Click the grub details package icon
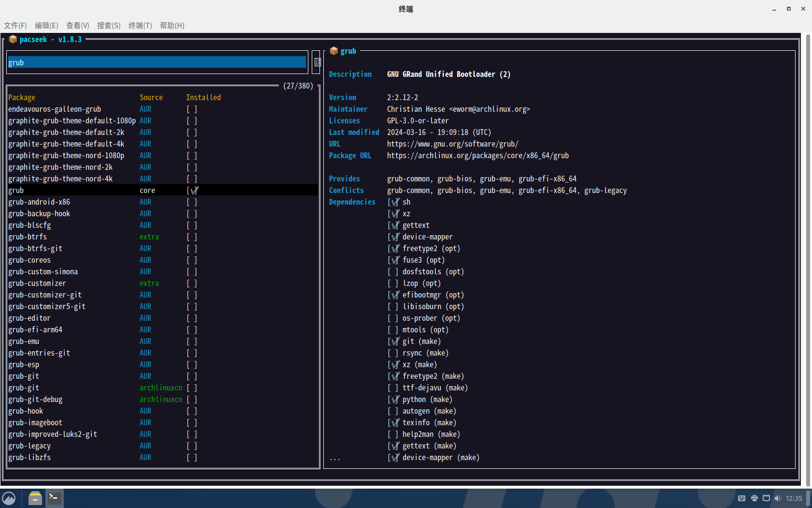 click(x=333, y=51)
